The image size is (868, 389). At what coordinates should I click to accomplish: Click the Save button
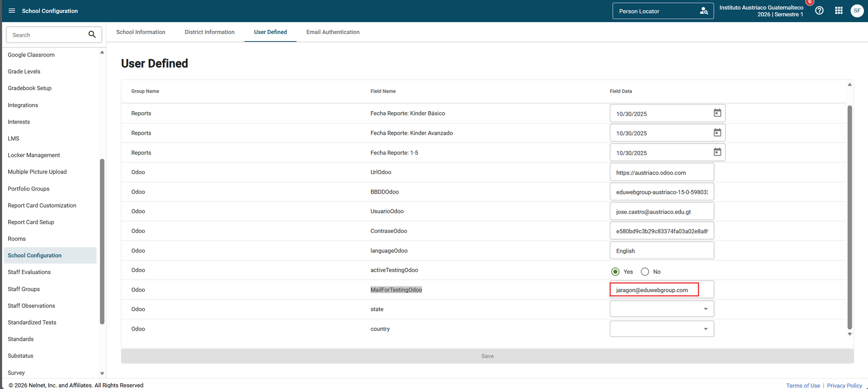click(x=487, y=356)
